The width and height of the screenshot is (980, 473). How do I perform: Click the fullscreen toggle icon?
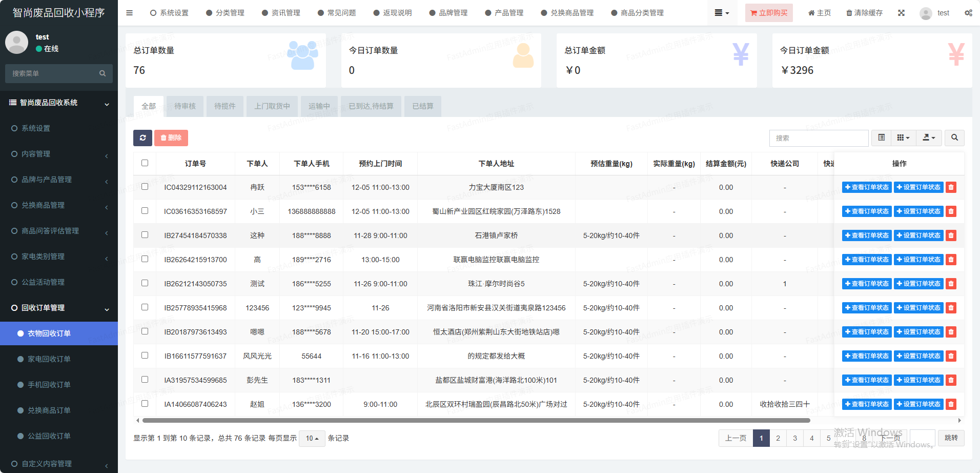click(x=901, y=13)
